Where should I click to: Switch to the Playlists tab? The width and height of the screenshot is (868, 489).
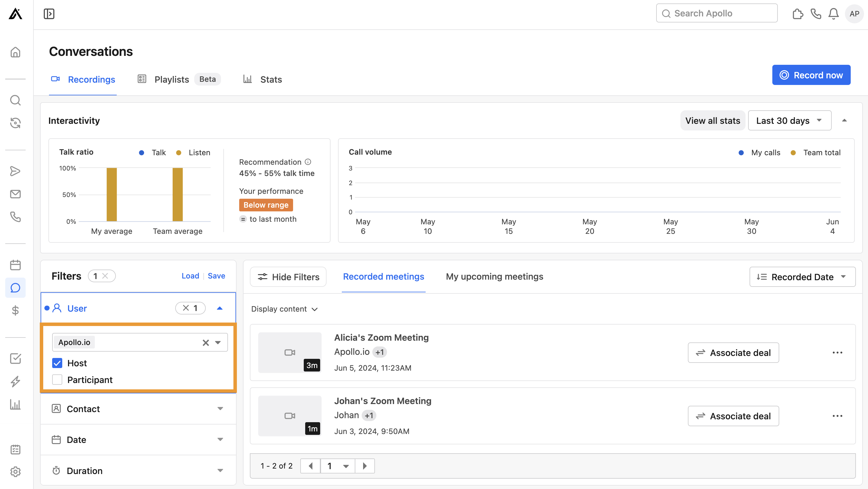point(171,79)
